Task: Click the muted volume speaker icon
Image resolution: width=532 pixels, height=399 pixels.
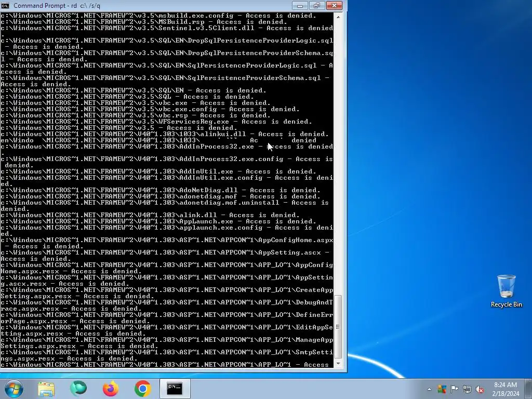Action: pos(480,390)
